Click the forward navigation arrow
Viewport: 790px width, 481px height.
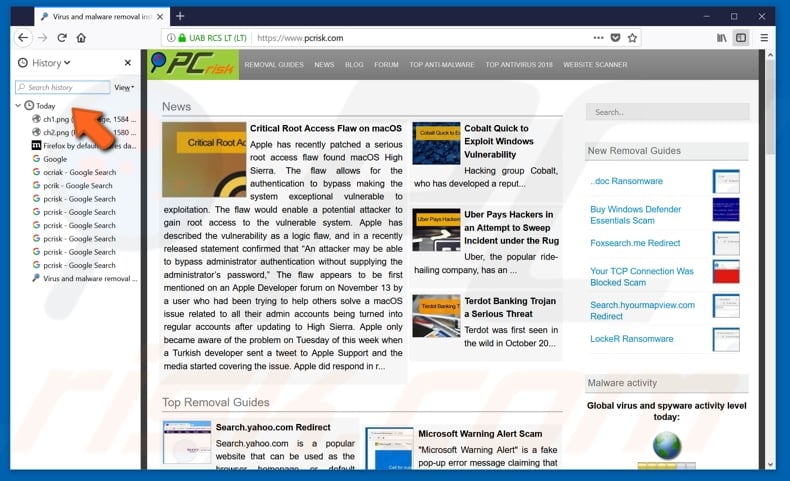(43, 38)
